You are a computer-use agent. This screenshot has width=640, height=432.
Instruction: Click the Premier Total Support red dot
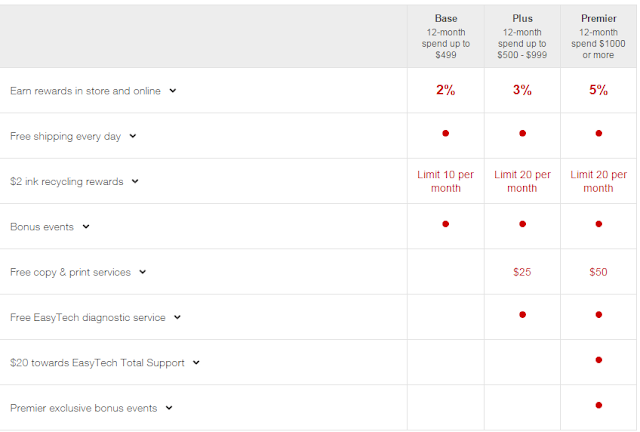(x=598, y=360)
